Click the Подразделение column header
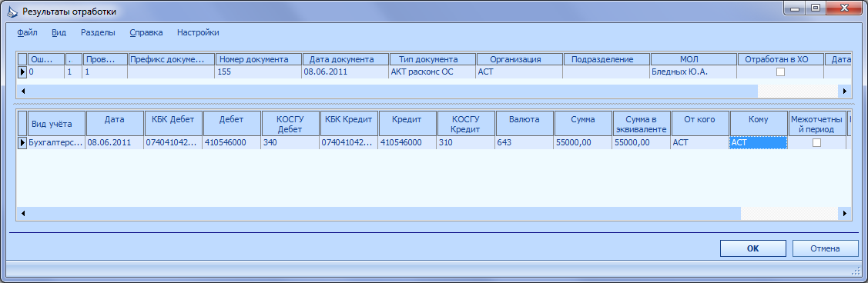This screenshot has height=283, width=868. coord(606,59)
